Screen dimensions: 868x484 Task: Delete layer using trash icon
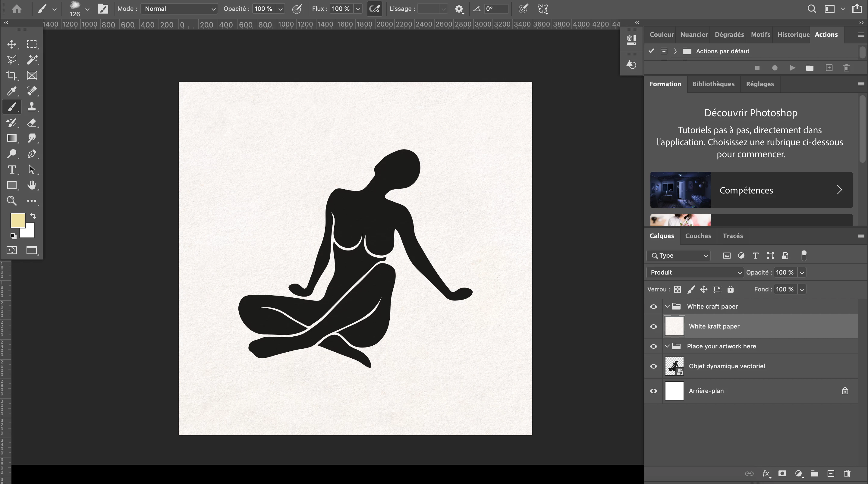pos(847,473)
